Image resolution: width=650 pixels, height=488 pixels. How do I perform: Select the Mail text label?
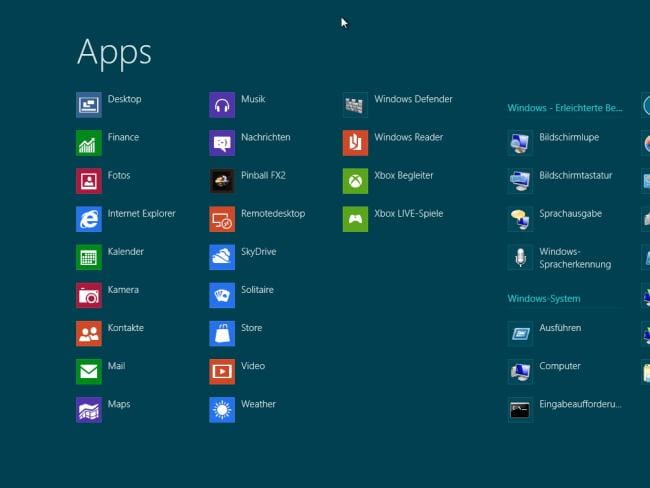116,366
